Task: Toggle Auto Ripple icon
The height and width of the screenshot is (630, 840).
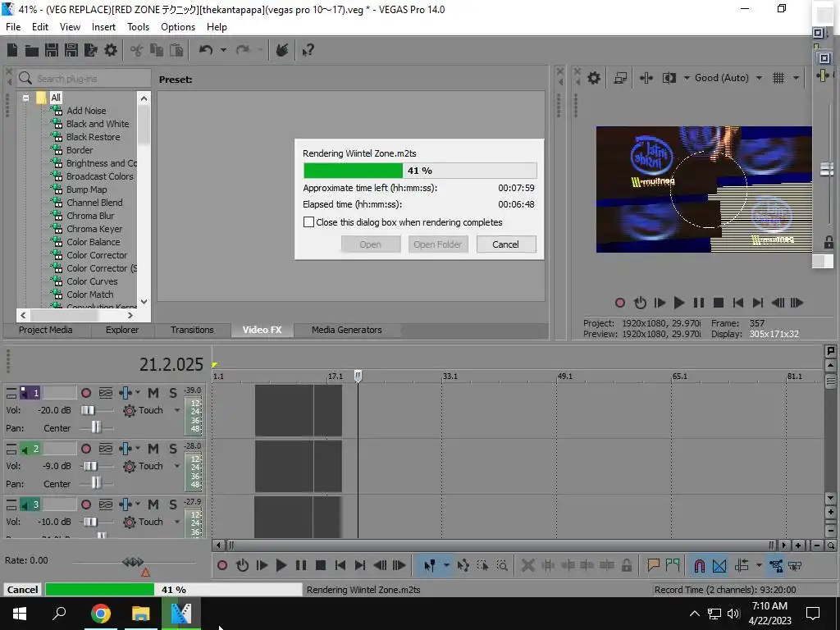Action: click(x=742, y=565)
